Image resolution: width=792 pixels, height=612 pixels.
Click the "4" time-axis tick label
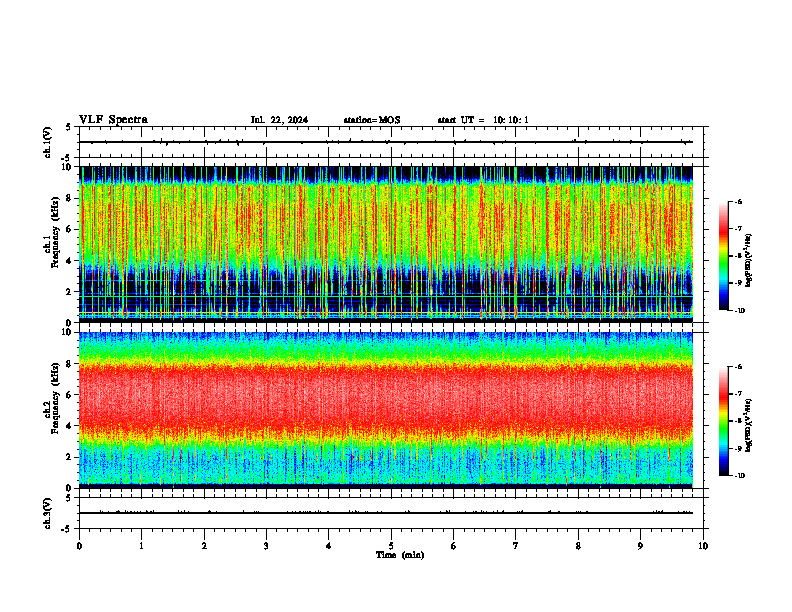(x=329, y=546)
